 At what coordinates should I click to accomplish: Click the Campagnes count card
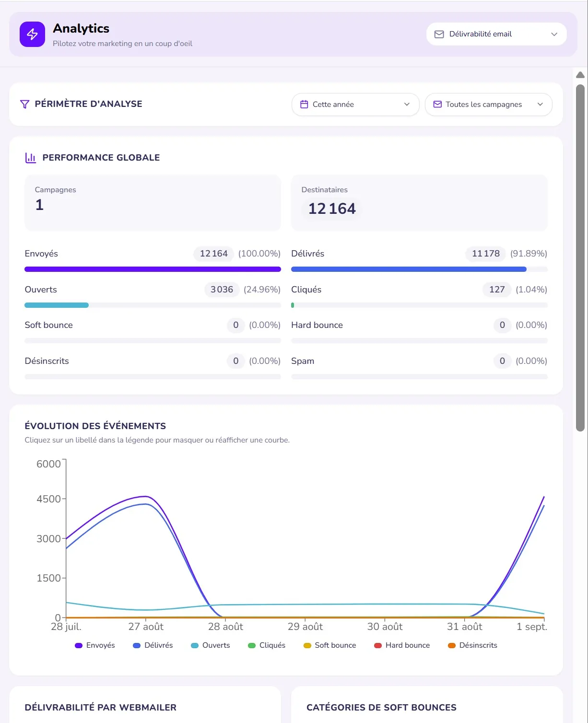pyautogui.click(x=153, y=203)
